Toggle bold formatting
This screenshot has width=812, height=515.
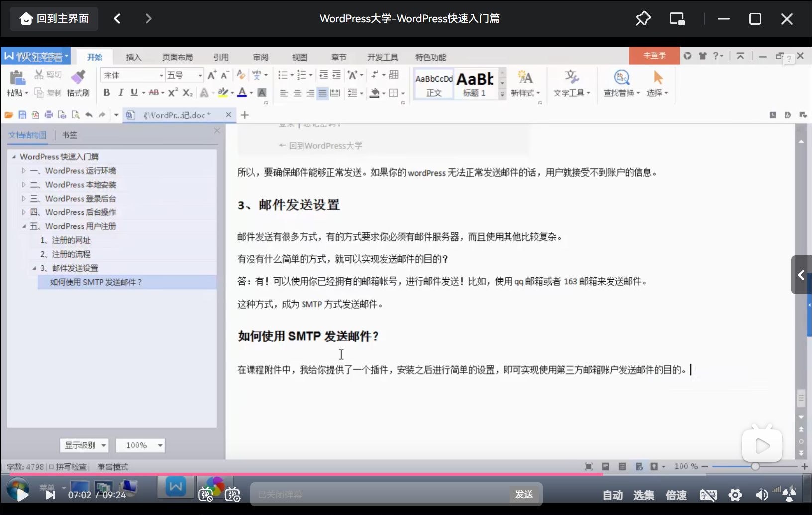[106, 93]
